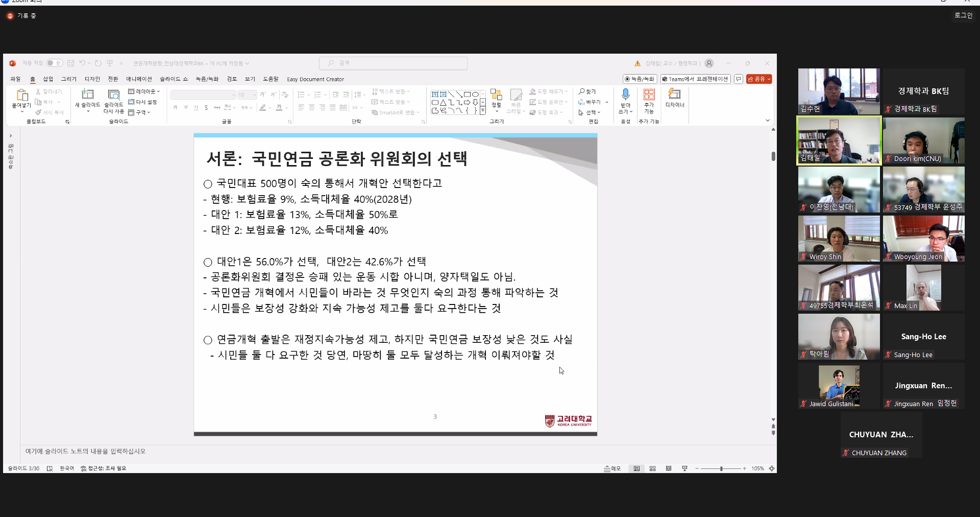Screen dimensions: 980x517
Task: Click the 다시 설정 button
Action: tap(142, 102)
